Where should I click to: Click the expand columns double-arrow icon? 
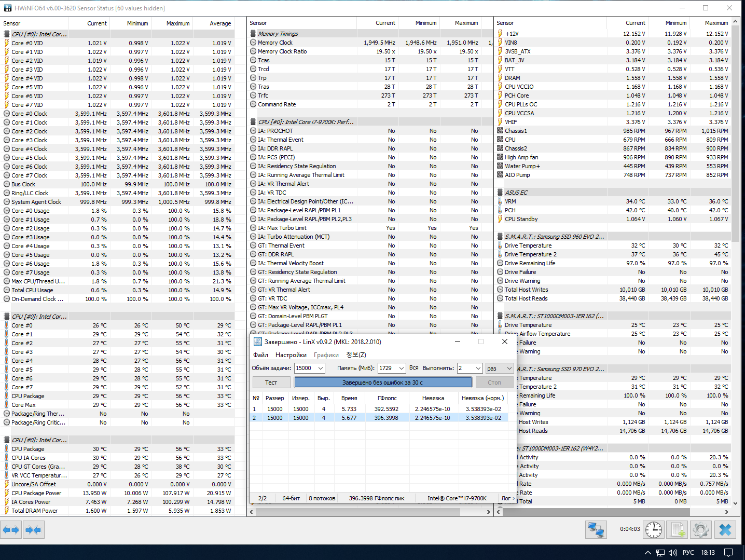11,530
